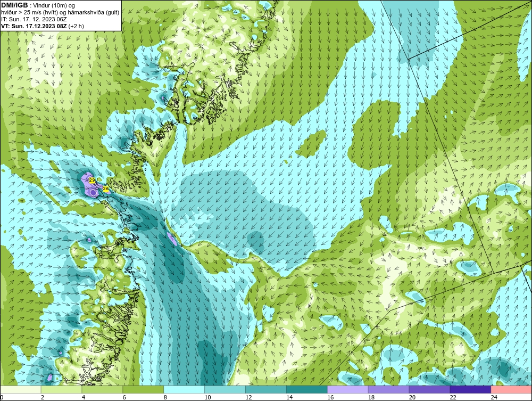Viewport: 532px width, 401px height.
Task: Select the 18–20 m/s purple swatch
Action: coord(388,389)
